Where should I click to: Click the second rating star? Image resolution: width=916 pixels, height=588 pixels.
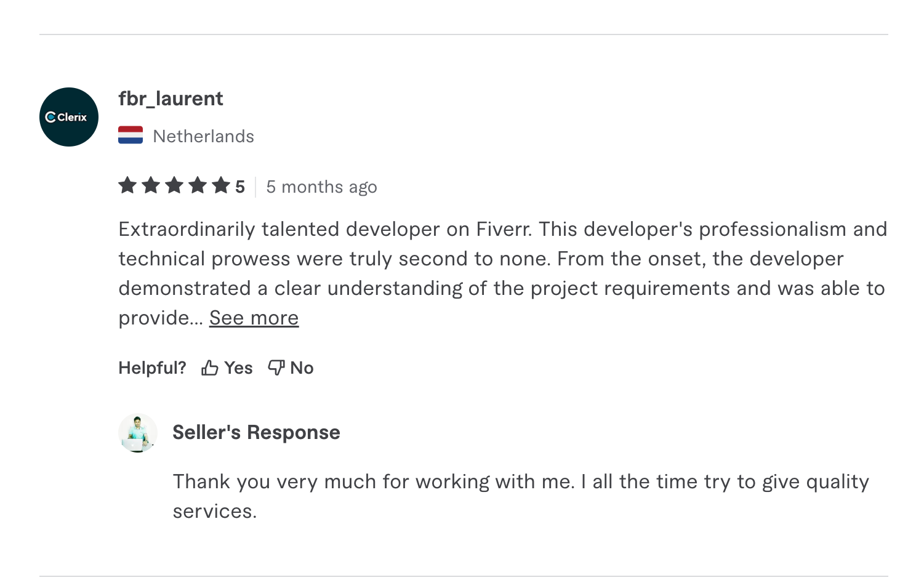pos(151,185)
